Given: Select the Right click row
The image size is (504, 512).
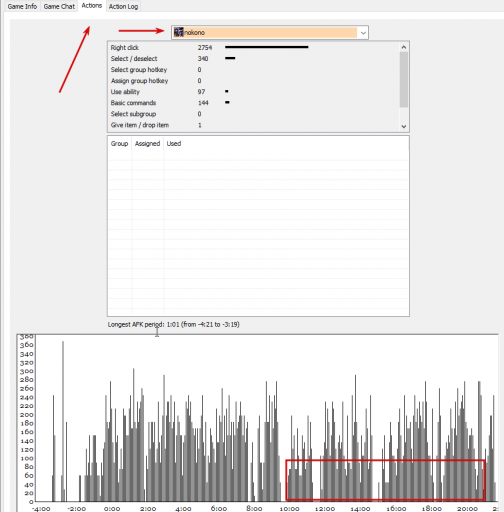Looking at the screenshot, I should (x=253, y=47).
